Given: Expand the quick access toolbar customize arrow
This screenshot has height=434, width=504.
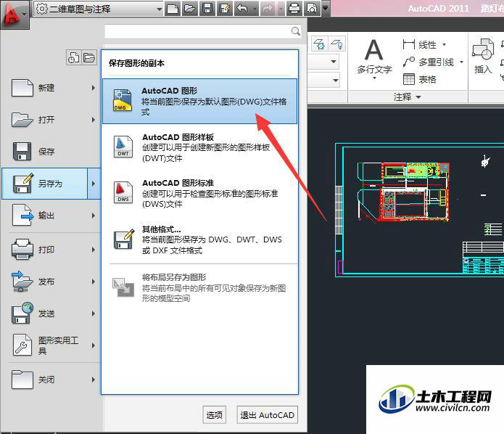Looking at the screenshot, I should tap(326, 8).
